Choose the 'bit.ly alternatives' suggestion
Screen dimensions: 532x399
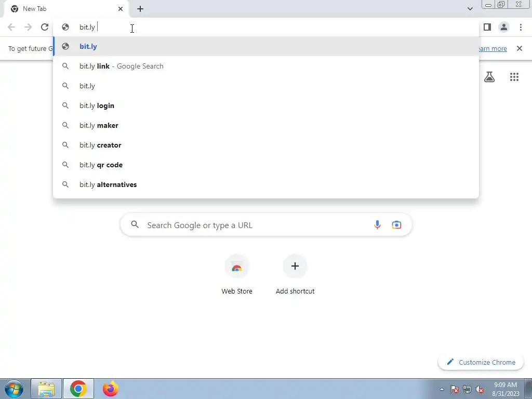point(266,184)
